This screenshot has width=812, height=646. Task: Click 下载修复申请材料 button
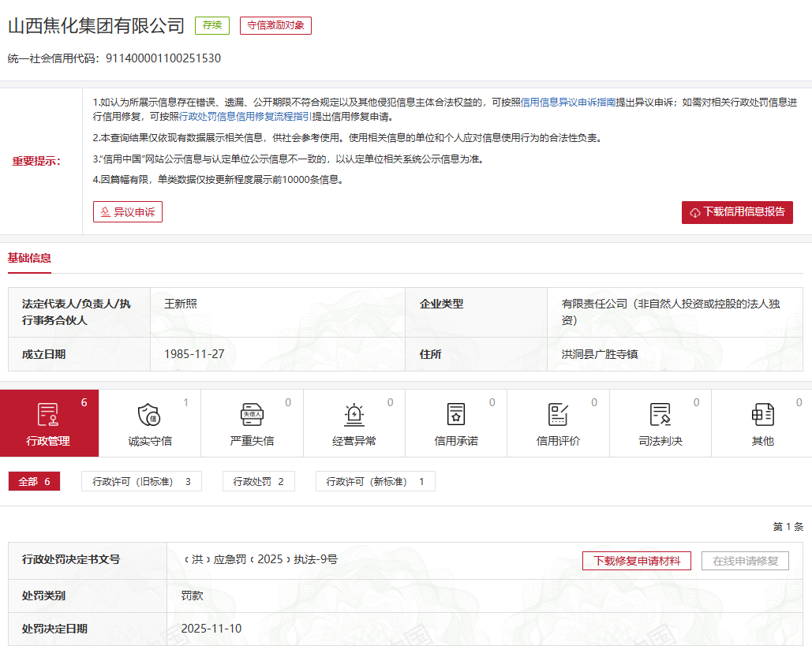point(636,561)
